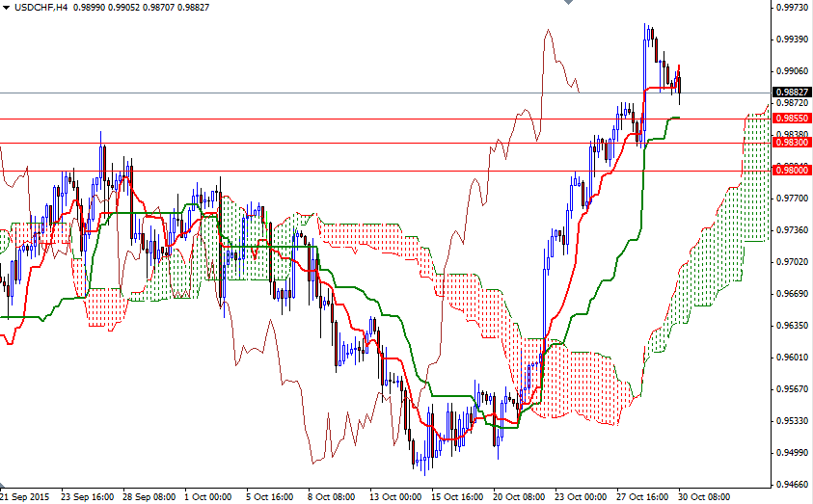Click the 0.99060 price axis value
Viewport: 813px width, 504px height.
(x=792, y=71)
